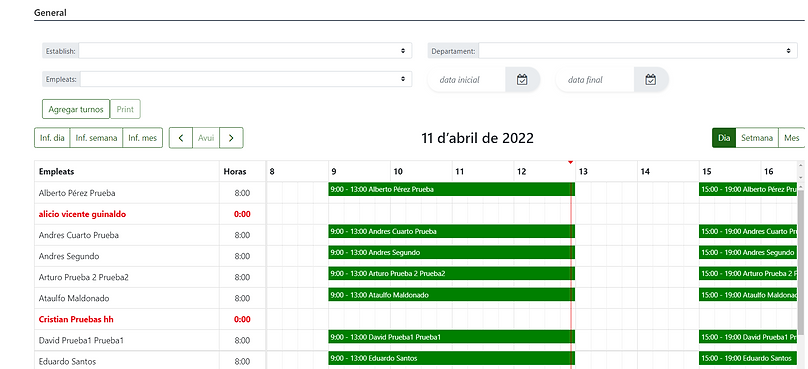
Task: Select 15:00 - 19:00 Alberto Pérez shift
Action: (749, 189)
